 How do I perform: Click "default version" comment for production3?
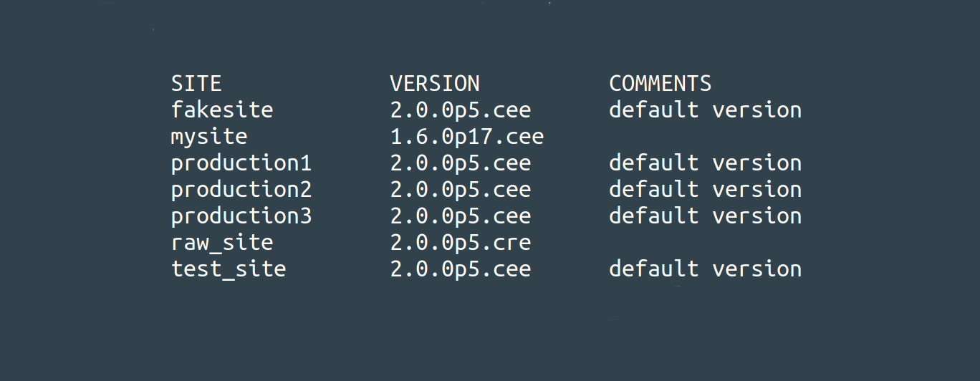(706, 216)
